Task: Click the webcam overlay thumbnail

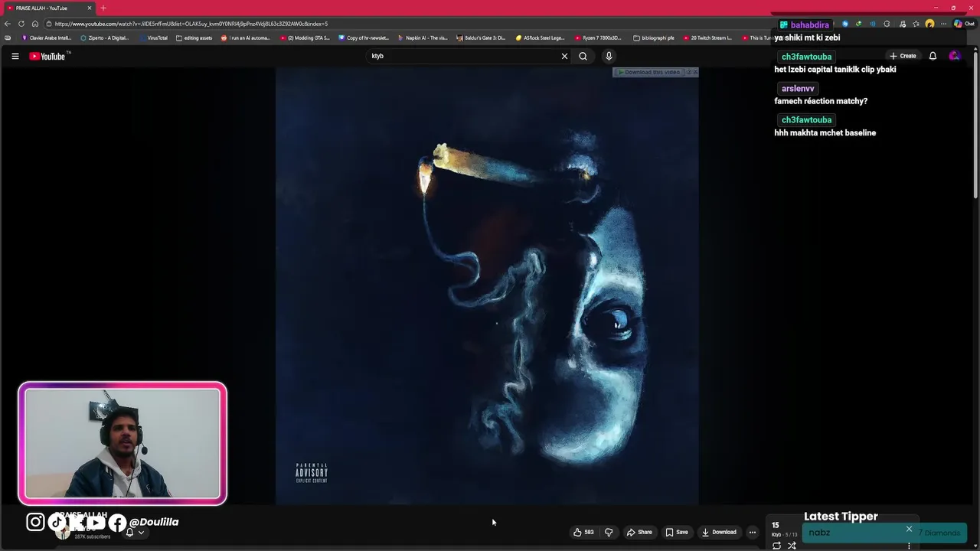Action: (122, 443)
